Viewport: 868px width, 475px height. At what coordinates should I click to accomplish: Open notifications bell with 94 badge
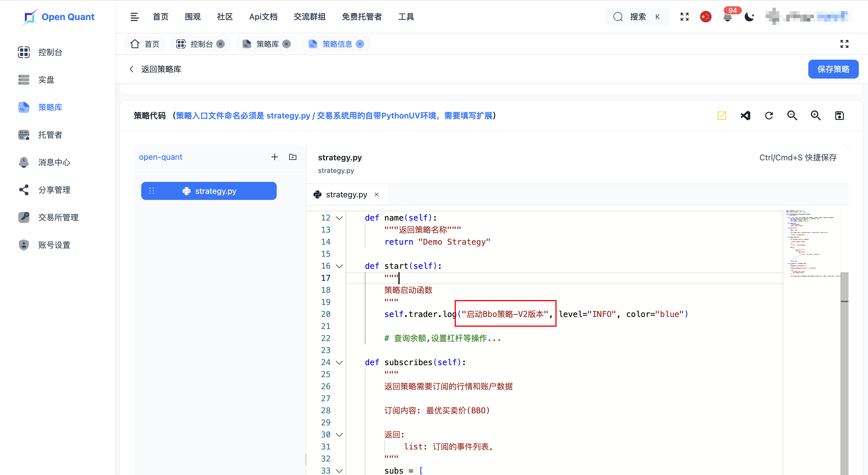727,17
